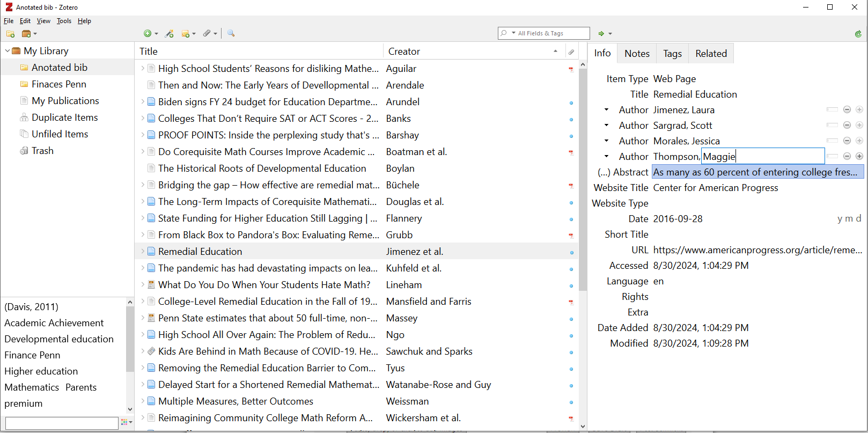Toggle single field mode for Morales, Jessica

(x=832, y=141)
